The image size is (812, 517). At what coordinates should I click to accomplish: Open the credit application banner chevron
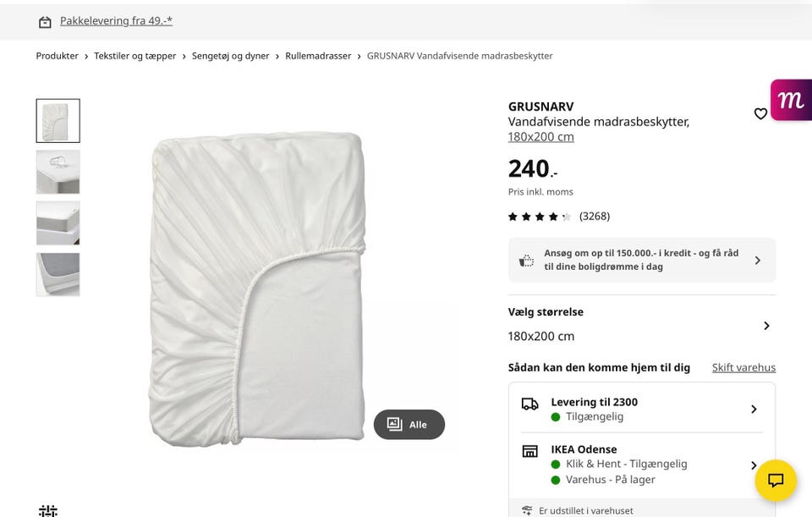pos(757,261)
